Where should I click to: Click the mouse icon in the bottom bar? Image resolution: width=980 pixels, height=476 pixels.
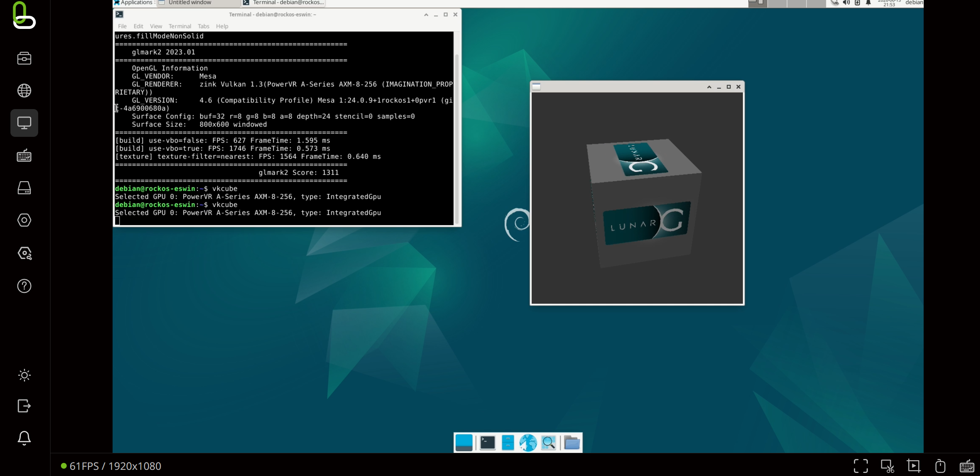[940, 466]
